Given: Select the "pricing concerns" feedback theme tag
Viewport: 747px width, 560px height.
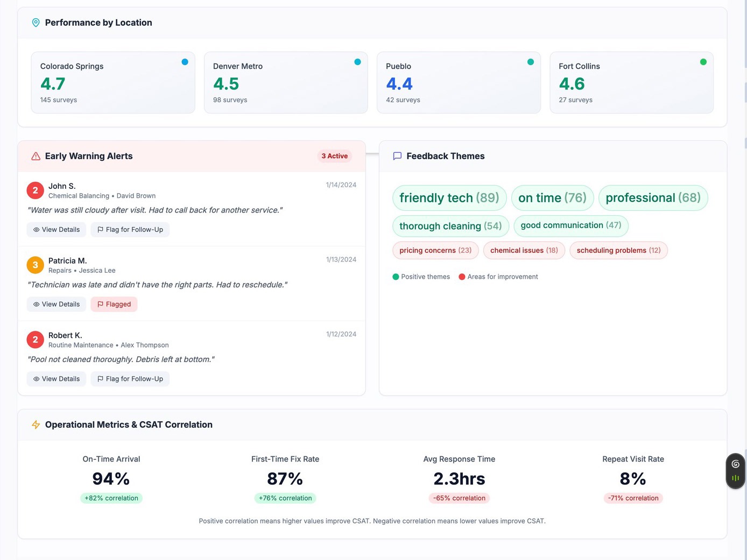Looking at the screenshot, I should pyautogui.click(x=435, y=251).
